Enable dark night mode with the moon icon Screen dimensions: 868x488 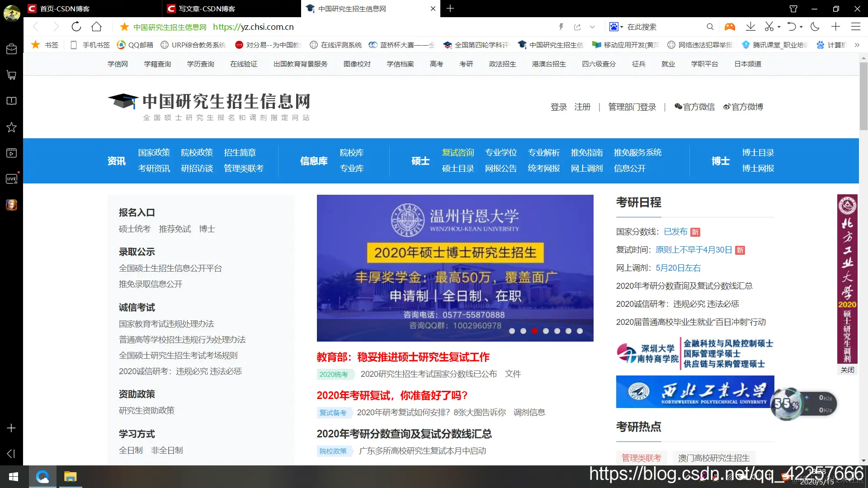(x=815, y=27)
